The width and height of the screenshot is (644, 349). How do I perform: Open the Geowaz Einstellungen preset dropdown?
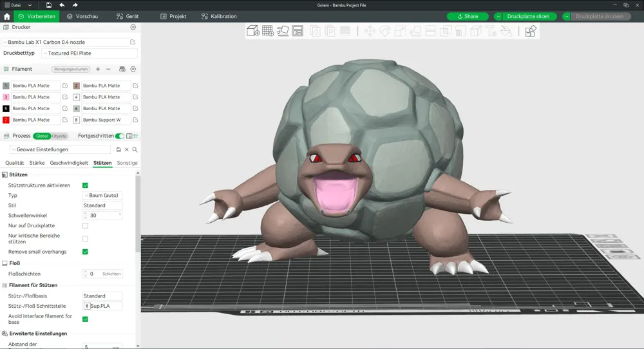tap(61, 149)
